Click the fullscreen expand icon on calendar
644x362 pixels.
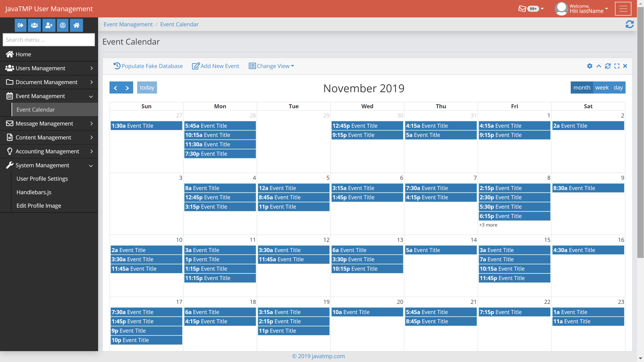(x=616, y=66)
